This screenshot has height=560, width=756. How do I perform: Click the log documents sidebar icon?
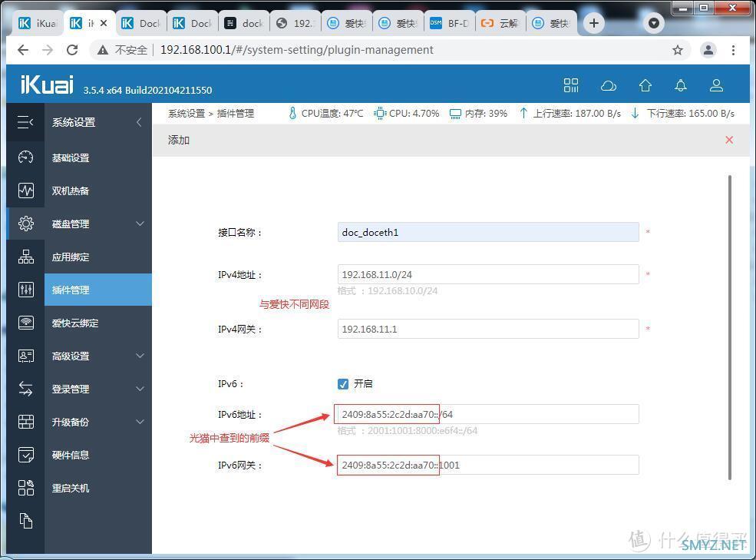(x=25, y=521)
